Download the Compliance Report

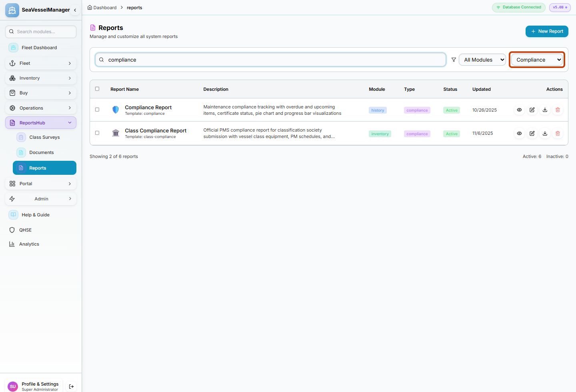pos(545,110)
